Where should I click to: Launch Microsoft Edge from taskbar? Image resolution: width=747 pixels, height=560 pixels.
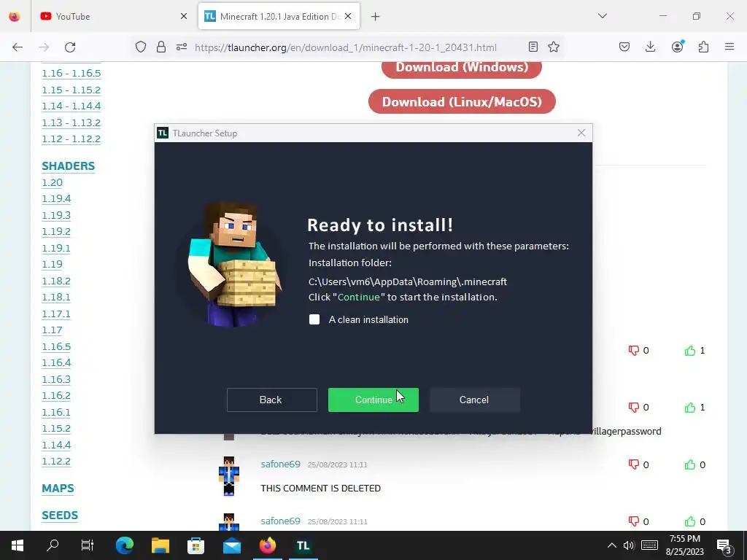(x=125, y=545)
